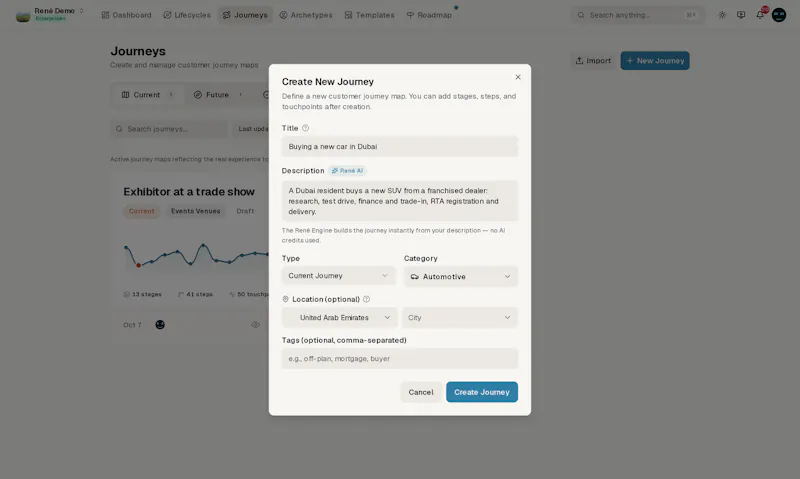This screenshot has height=479, width=800.
Task: Open the Category dropdown showing Automotive
Action: pos(461,276)
